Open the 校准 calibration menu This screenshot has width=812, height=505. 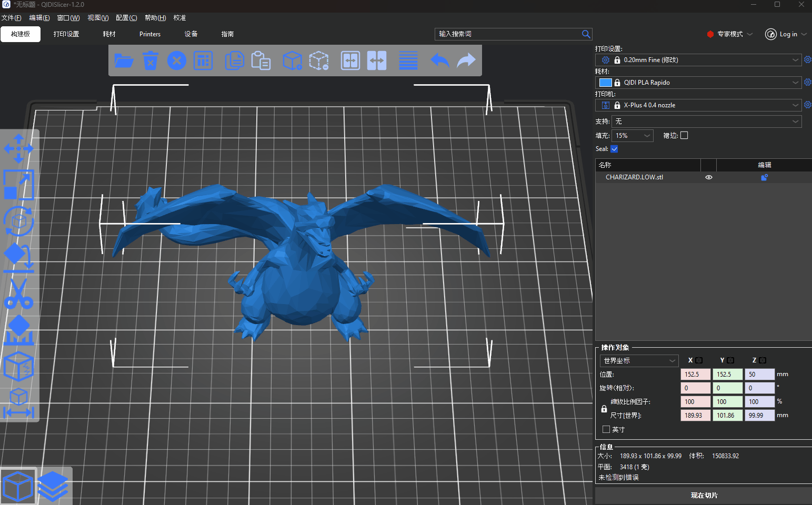(180, 18)
